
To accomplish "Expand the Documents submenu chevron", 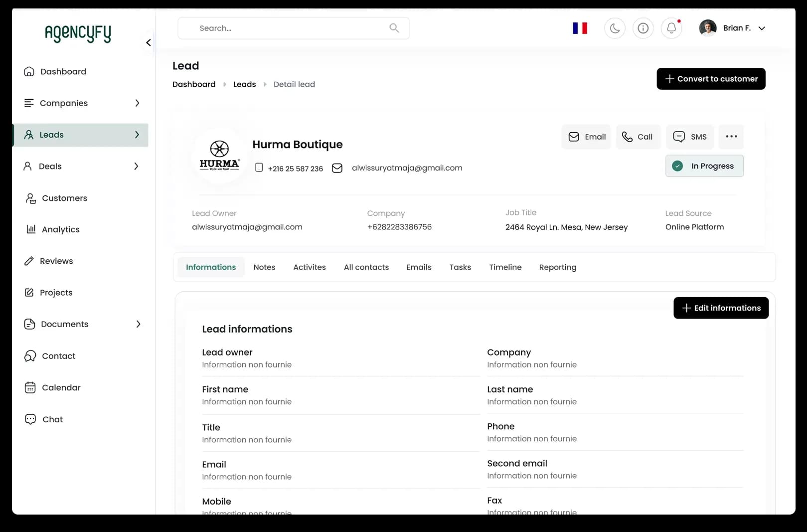I will (x=138, y=324).
